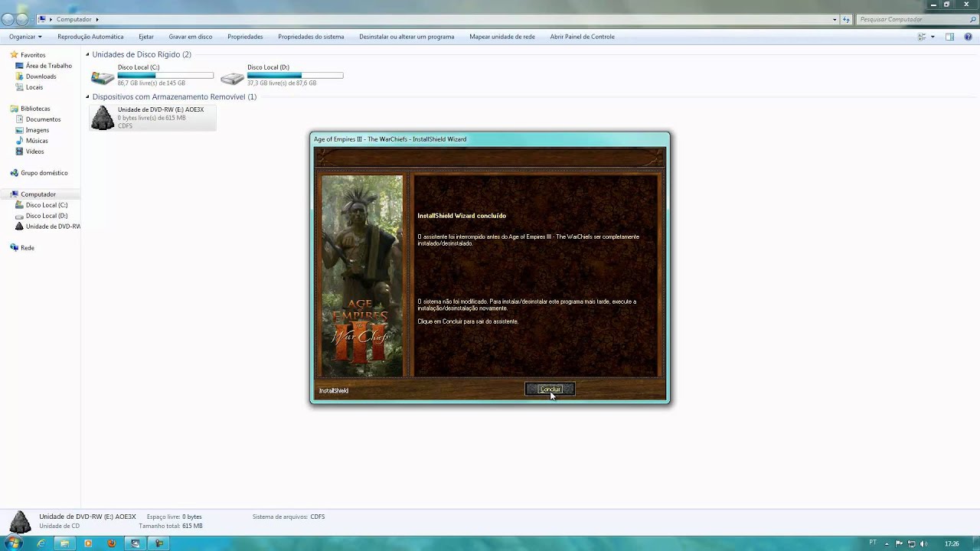The image size is (980, 551).
Task: Open the Organizar menu
Action: click(25, 37)
